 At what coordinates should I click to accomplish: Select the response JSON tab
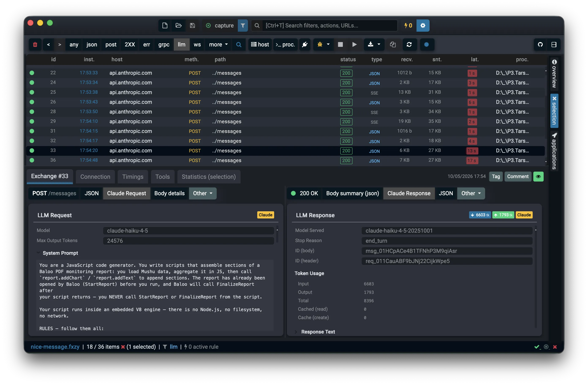[446, 193]
